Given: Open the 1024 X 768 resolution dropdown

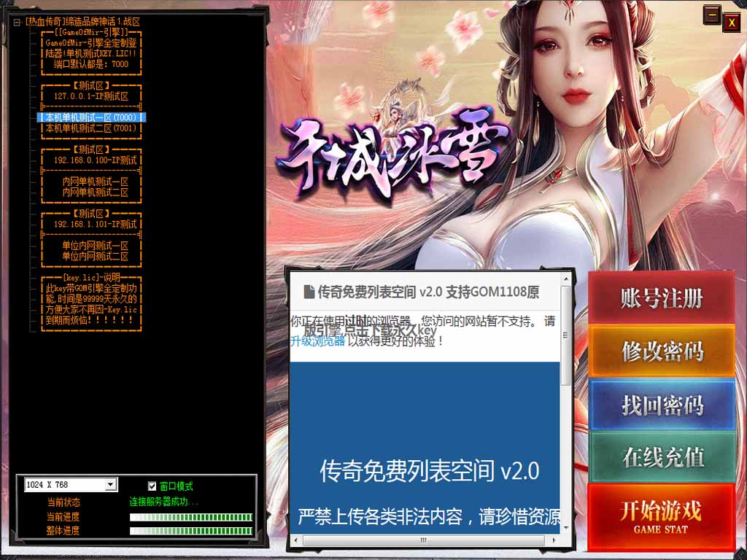Looking at the screenshot, I should pyautogui.click(x=110, y=485).
